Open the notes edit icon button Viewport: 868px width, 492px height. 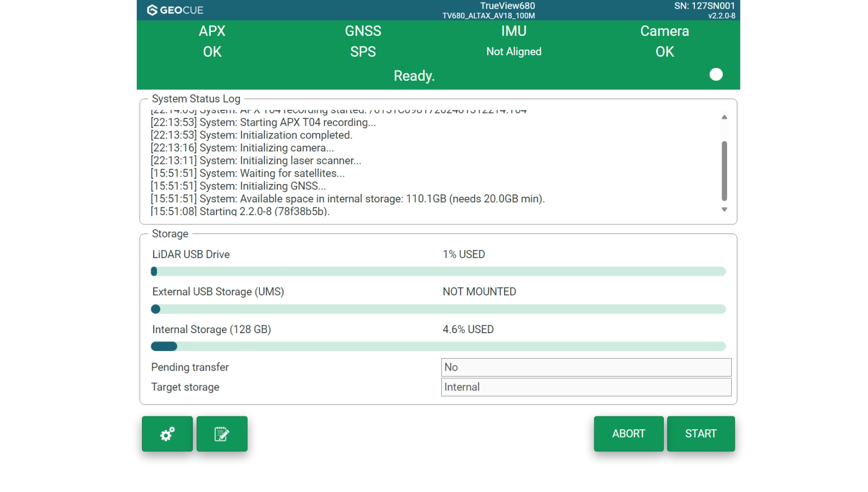point(222,434)
